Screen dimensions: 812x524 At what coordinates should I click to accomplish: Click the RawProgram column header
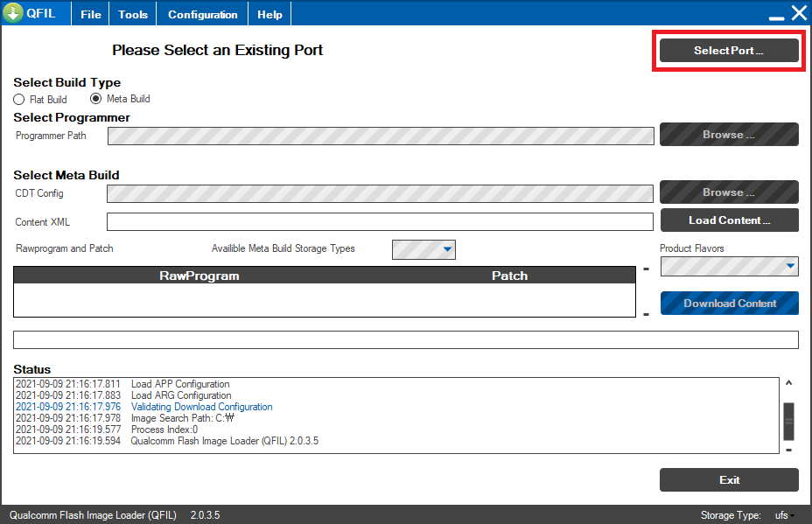tap(199, 276)
